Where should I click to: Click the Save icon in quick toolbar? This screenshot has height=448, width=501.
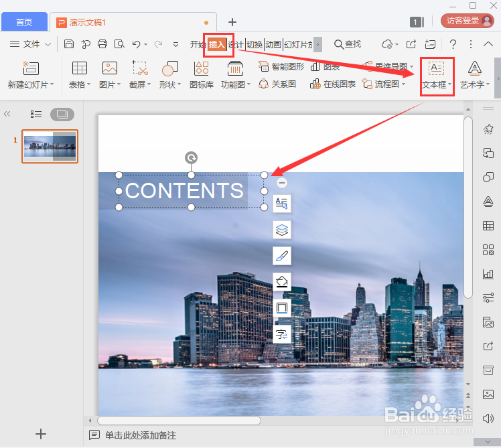(x=69, y=44)
